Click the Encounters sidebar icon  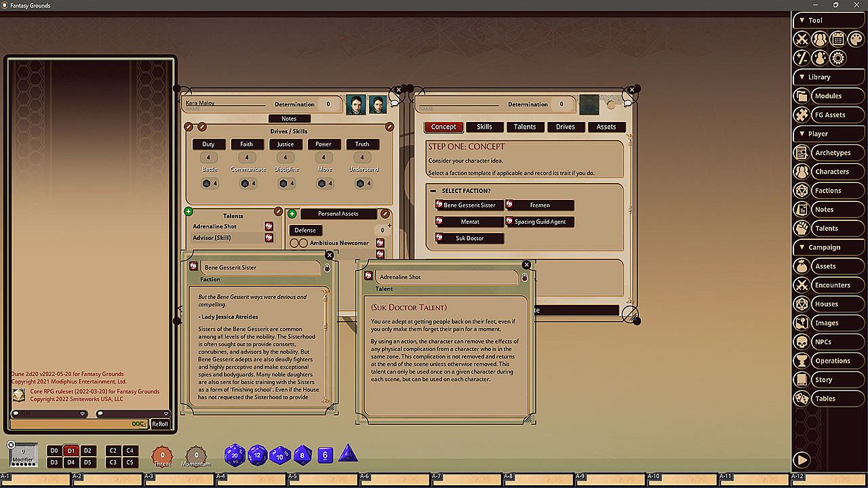coord(802,285)
